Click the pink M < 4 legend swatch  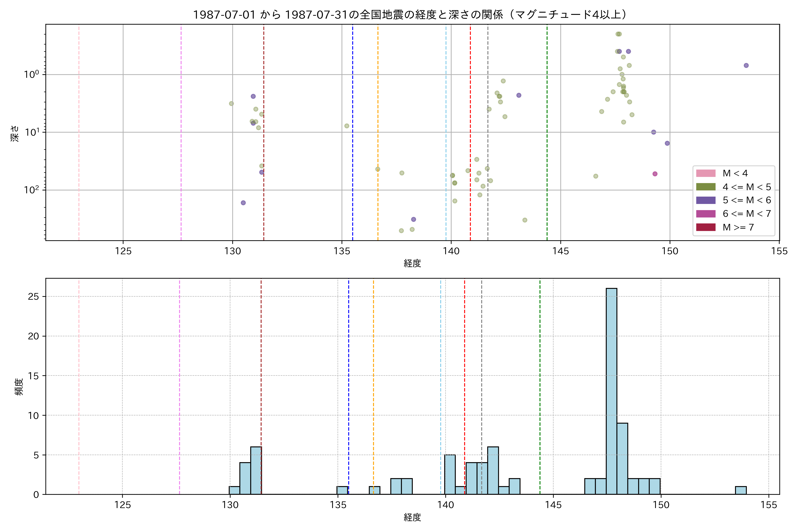(x=706, y=173)
